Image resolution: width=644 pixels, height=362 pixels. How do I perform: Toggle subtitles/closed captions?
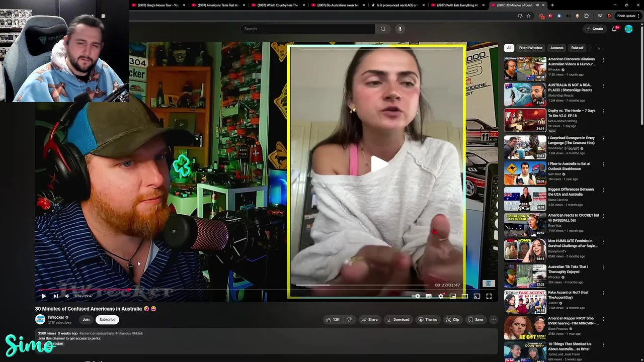pos(429,296)
